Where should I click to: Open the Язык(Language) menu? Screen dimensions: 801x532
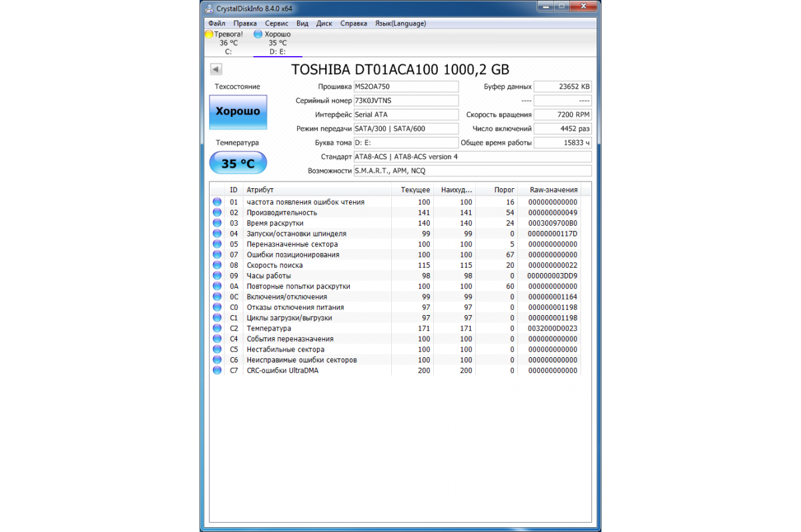[x=400, y=23]
